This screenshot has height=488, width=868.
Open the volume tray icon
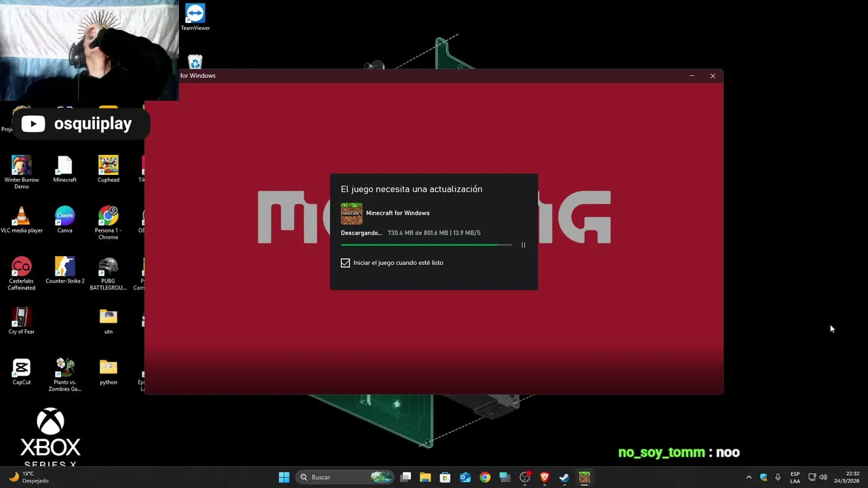tap(823, 477)
